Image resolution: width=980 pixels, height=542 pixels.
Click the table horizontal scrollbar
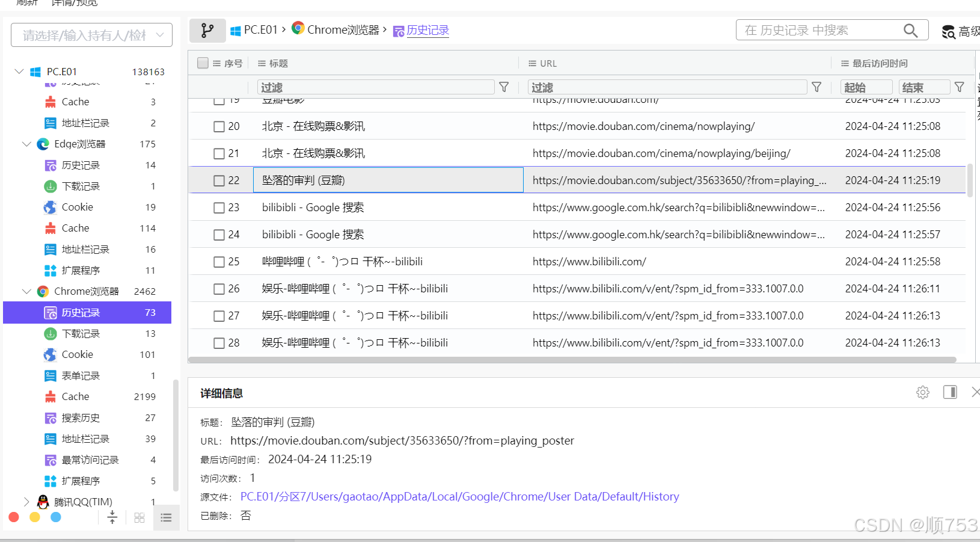(572, 360)
